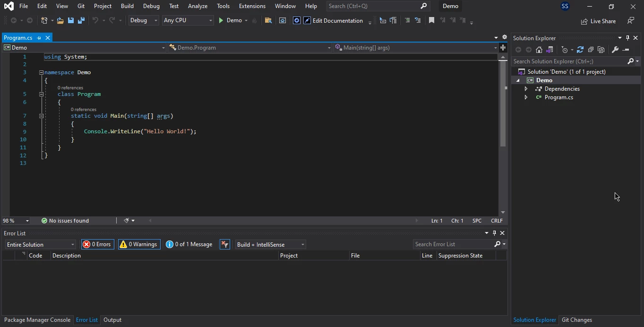This screenshot has width=644, height=327.
Task: Toggle the 0 Warnings filter button
Action: click(139, 244)
